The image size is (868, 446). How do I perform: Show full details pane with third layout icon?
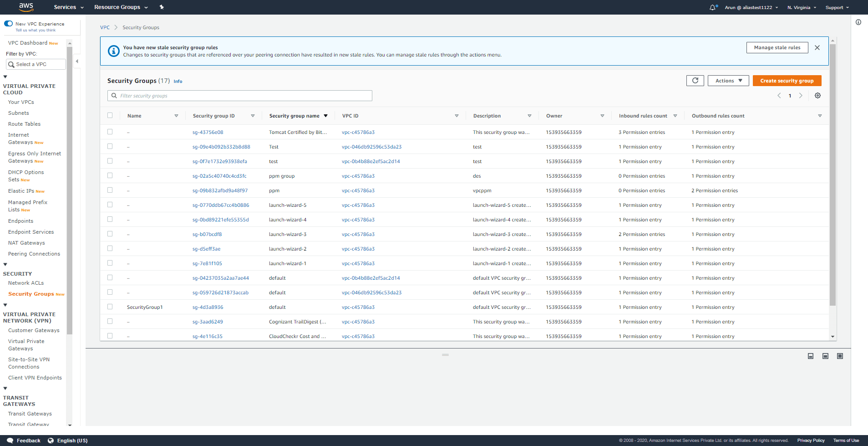[840, 356]
